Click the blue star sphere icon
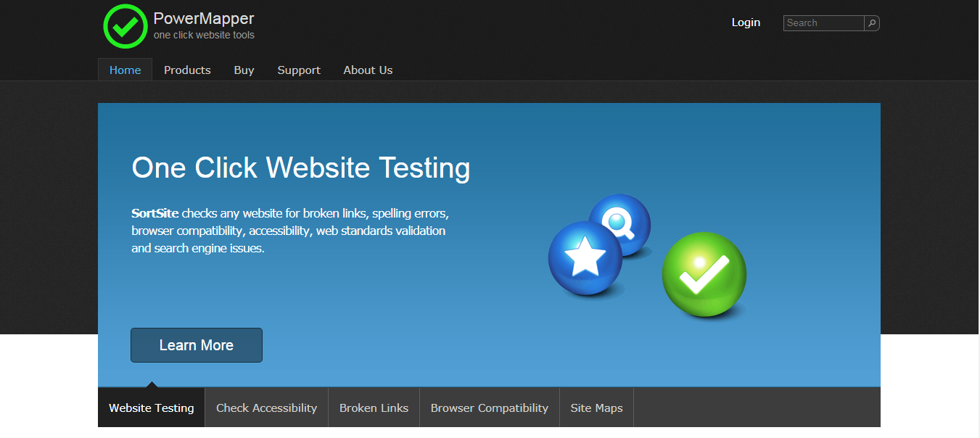Screen dimensions: 980x438 [x=585, y=259]
